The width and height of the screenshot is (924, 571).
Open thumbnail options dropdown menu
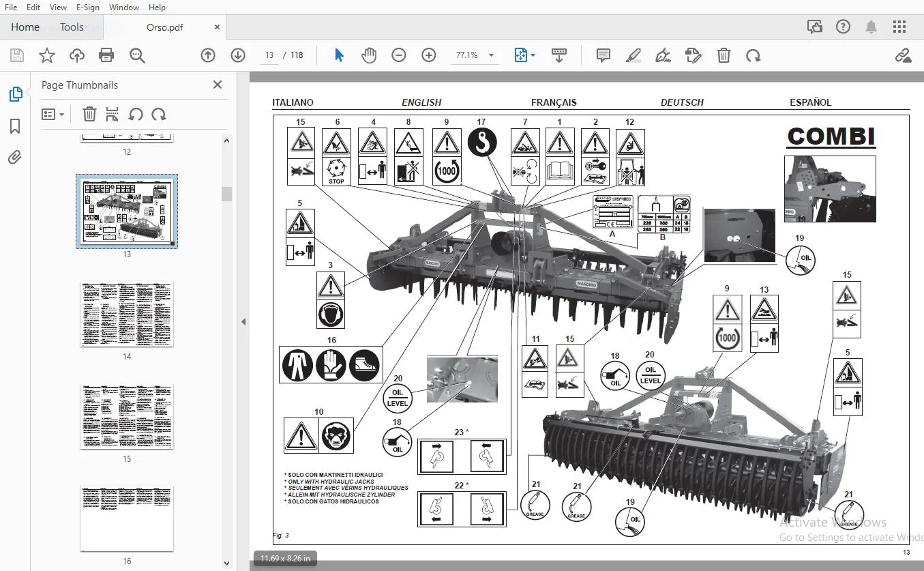[53, 115]
